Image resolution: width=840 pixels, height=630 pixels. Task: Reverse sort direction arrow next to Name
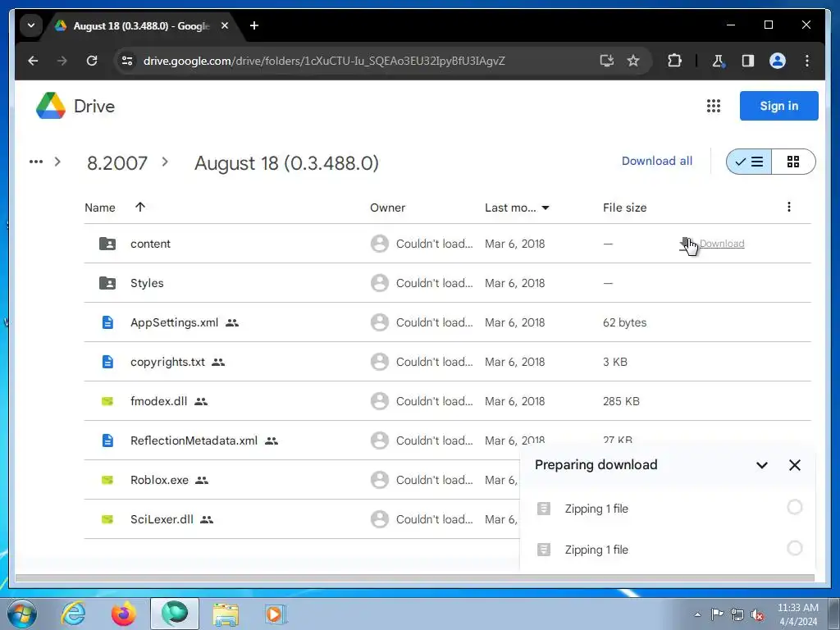139,207
